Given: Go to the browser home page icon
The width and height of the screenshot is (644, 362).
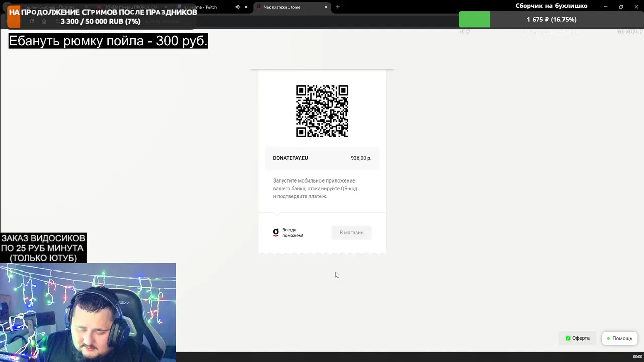Looking at the screenshot, I should click(44, 21).
